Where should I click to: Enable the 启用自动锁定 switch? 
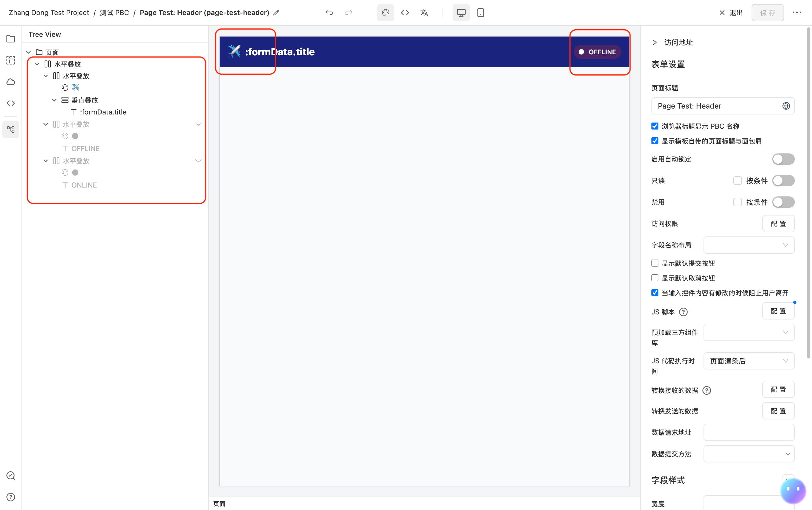click(x=783, y=159)
